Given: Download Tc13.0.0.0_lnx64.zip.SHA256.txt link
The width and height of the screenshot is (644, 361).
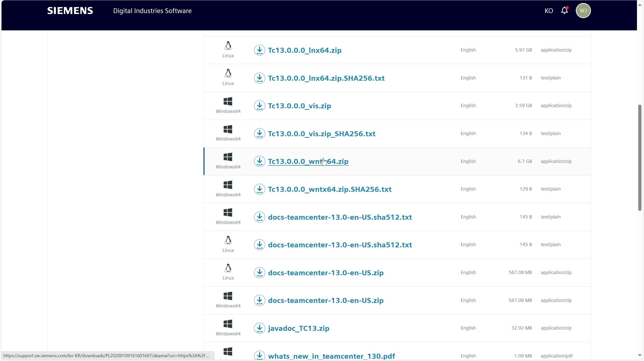Looking at the screenshot, I should (x=326, y=78).
